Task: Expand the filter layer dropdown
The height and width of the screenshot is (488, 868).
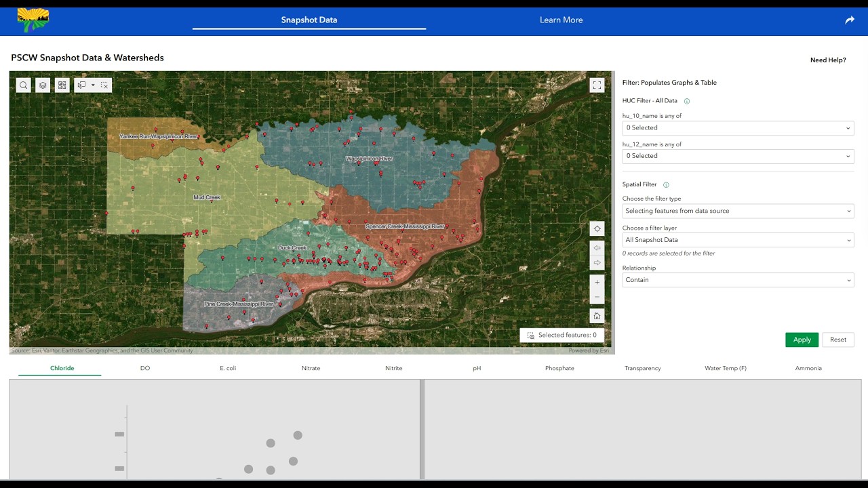Action: 738,240
